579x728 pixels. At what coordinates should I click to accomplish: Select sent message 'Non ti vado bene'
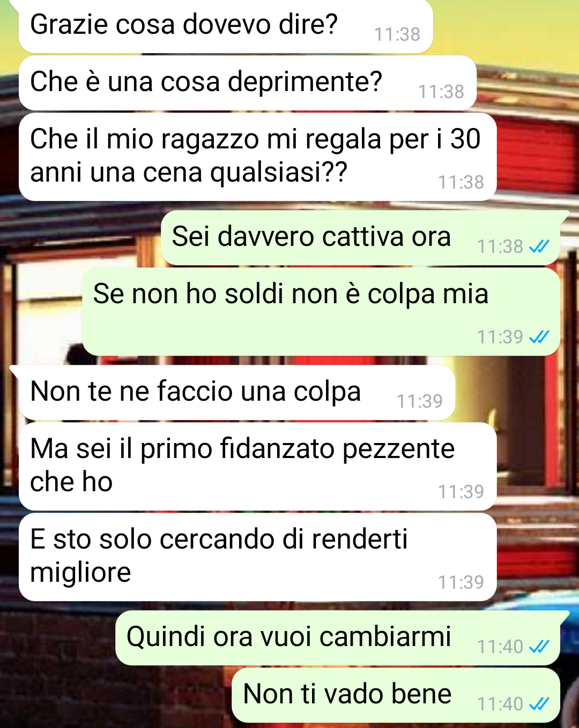tap(396, 695)
